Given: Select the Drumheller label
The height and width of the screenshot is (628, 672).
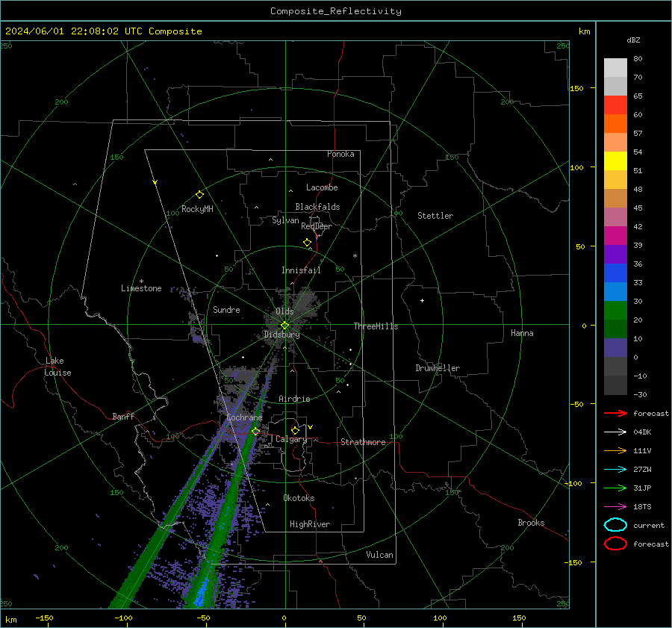Looking at the screenshot, I should [x=438, y=368].
